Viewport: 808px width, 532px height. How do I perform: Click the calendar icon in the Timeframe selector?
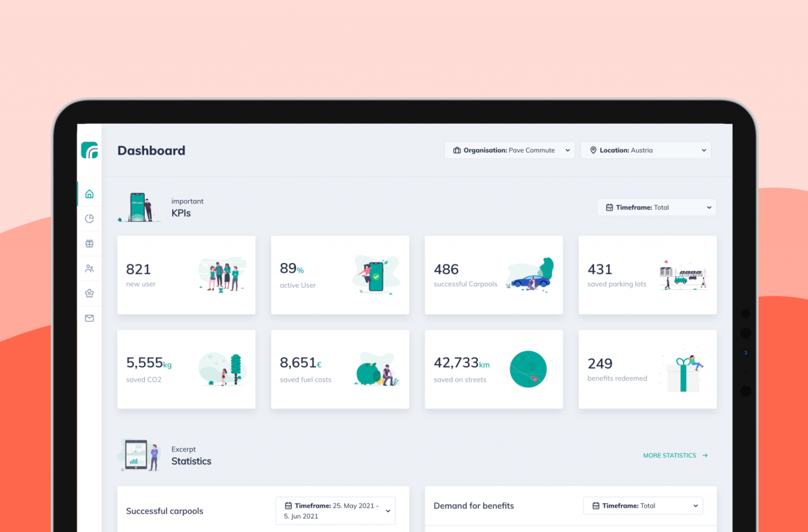[610, 207]
